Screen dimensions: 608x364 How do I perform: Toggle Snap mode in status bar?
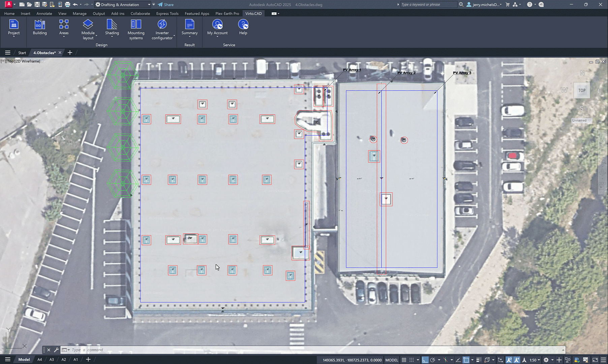[412, 360]
